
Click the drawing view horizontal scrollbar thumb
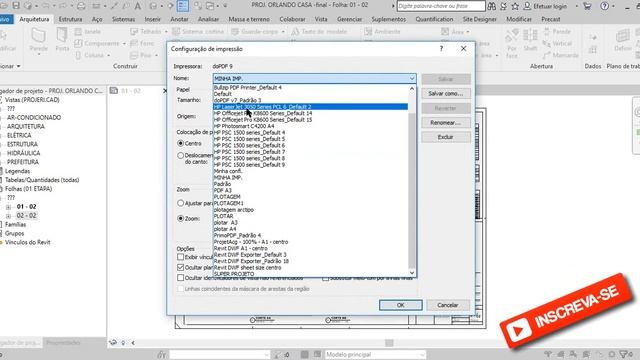pos(389,343)
